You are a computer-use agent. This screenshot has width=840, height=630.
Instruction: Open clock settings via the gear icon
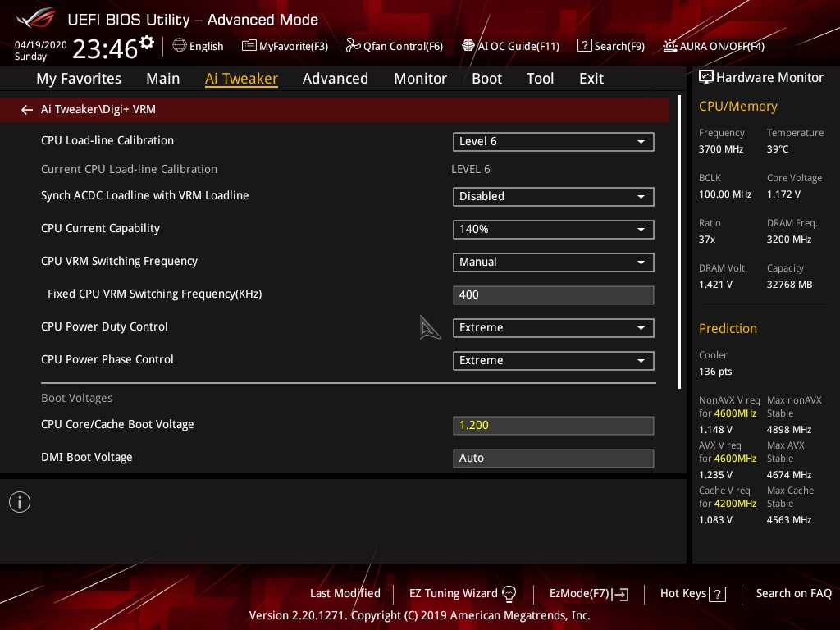147,43
